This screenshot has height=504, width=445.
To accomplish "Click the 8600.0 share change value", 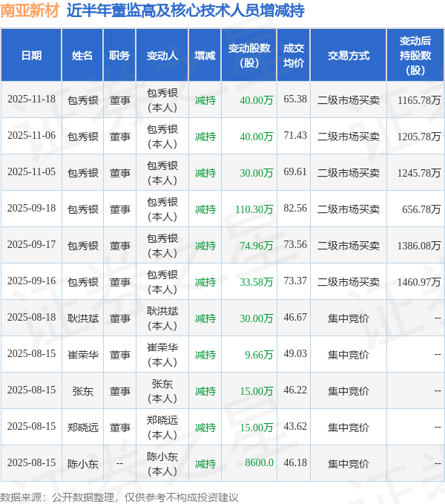I will click(x=260, y=463).
